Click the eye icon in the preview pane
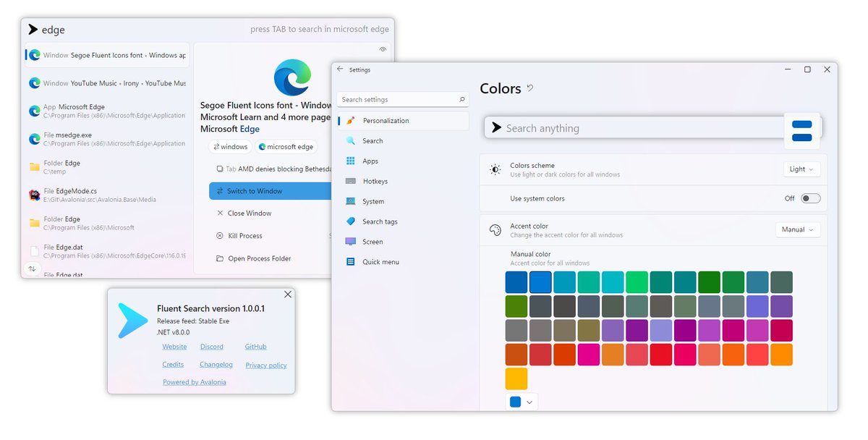 pyautogui.click(x=383, y=50)
